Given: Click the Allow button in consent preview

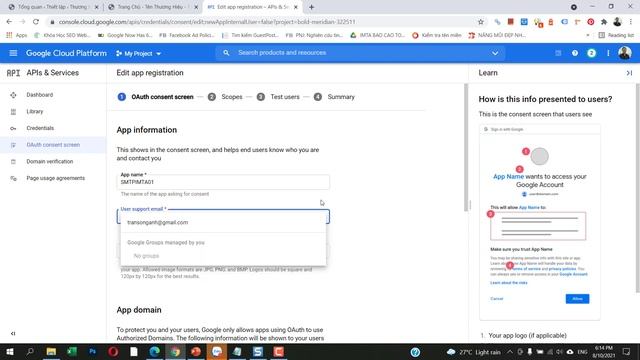Looking at the screenshot, I should 577,299.
